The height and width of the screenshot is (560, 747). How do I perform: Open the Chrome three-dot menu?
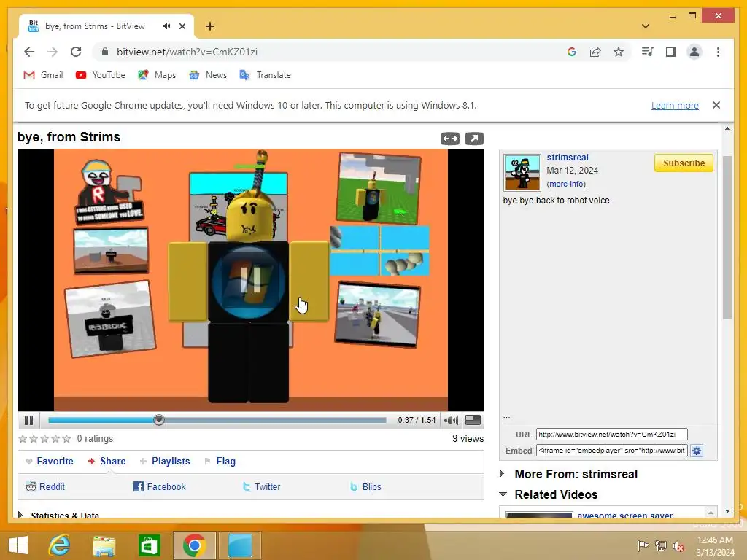tap(718, 52)
